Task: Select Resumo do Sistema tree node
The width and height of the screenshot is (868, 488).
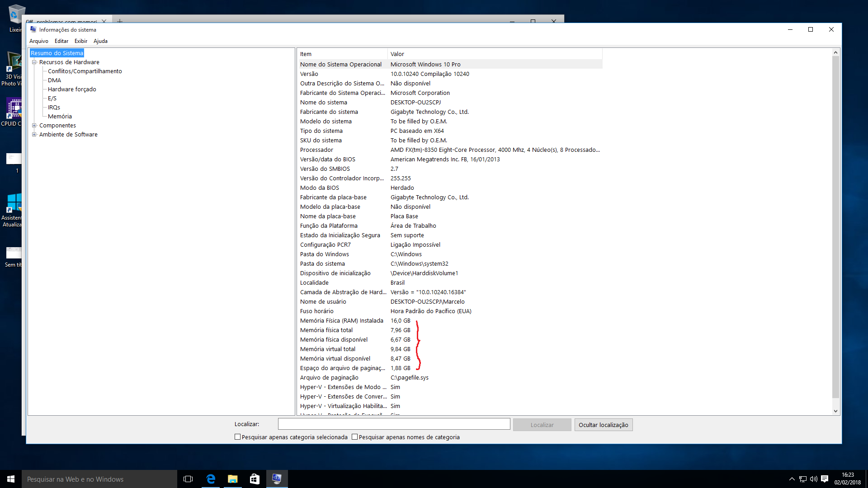Action: tap(57, 53)
